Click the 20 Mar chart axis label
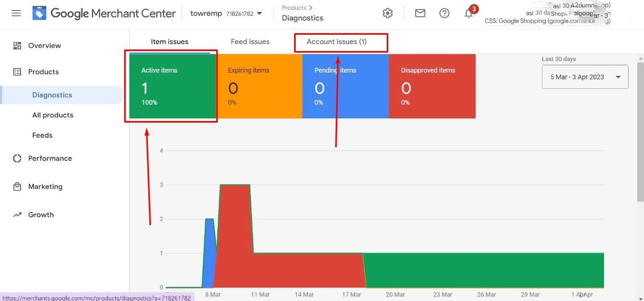Image resolution: width=644 pixels, height=301 pixels. coord(395,295)
